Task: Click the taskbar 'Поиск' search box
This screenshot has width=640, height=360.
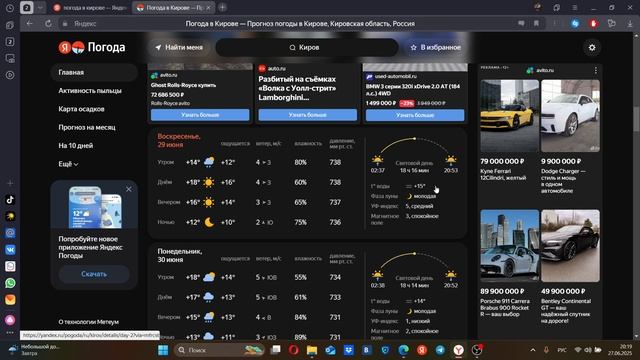Action: point(220,350)
